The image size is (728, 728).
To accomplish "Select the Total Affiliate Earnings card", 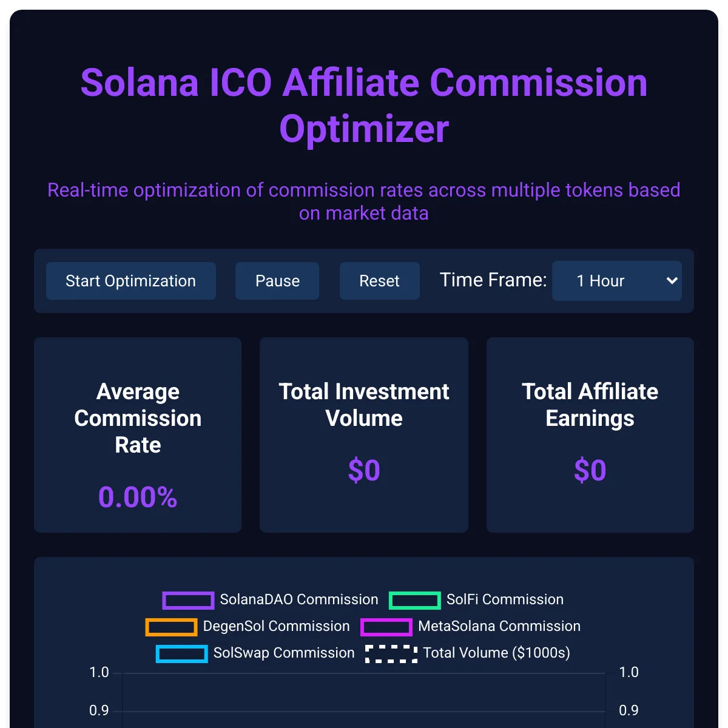I will point(590,434).
